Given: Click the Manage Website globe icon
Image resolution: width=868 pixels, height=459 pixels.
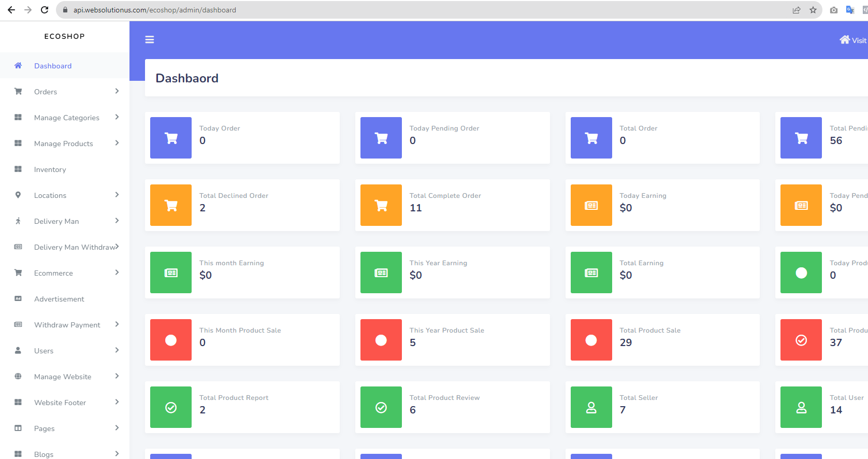Looking at the screenshot, I should pyautogui.click(x=18, y=376).
